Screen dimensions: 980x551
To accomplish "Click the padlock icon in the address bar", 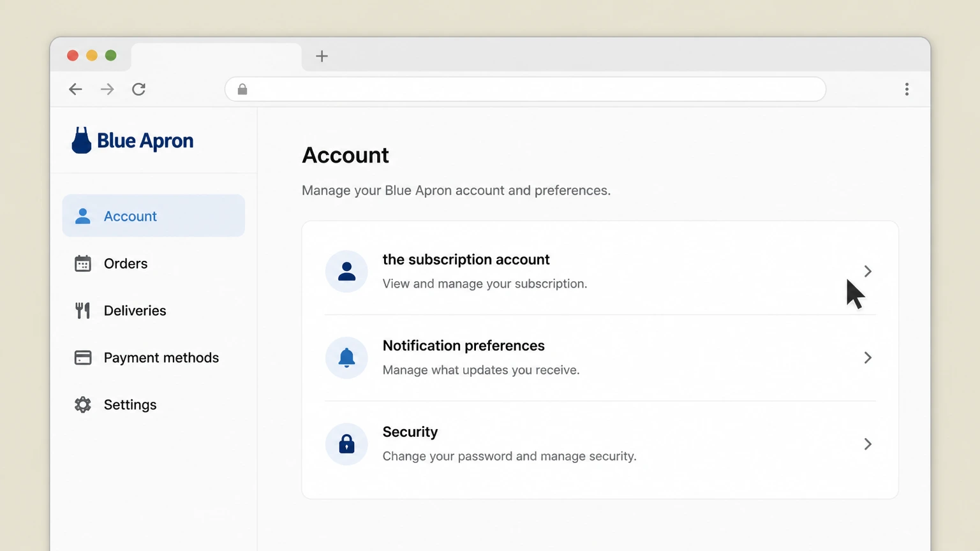I will click(x=242, y=89).
